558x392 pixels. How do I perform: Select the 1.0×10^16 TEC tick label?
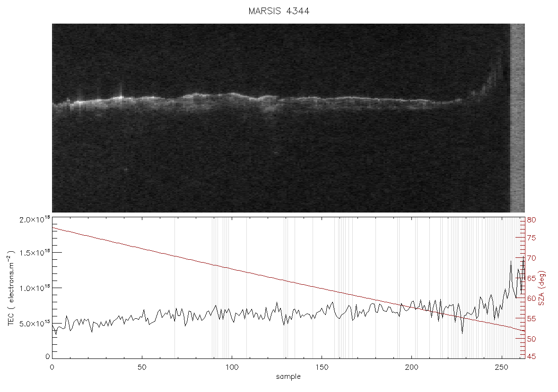(x=35, y=288)
